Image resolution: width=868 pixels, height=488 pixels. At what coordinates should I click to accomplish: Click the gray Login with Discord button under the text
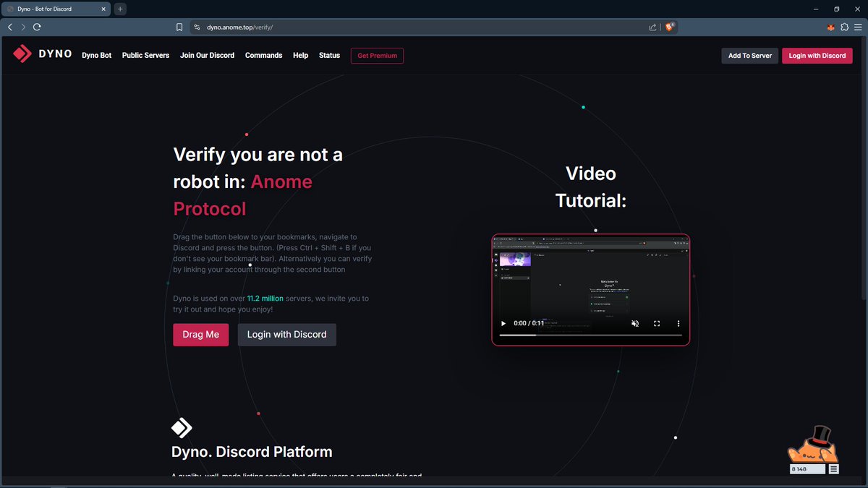point(286,335)
